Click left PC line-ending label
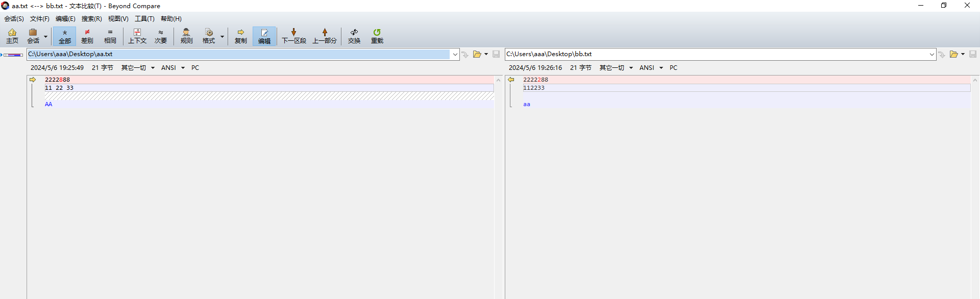980x299 pixels. pyautogui.click(x=195, y=68)
